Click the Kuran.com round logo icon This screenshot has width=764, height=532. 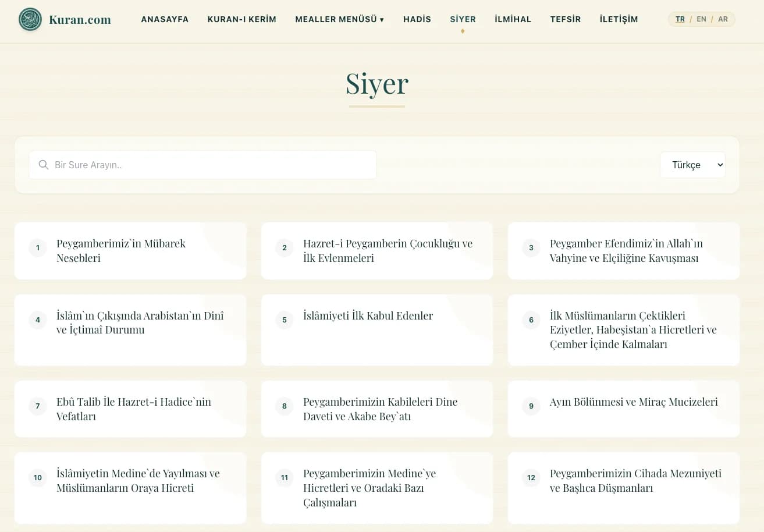(x=30, y=19)
